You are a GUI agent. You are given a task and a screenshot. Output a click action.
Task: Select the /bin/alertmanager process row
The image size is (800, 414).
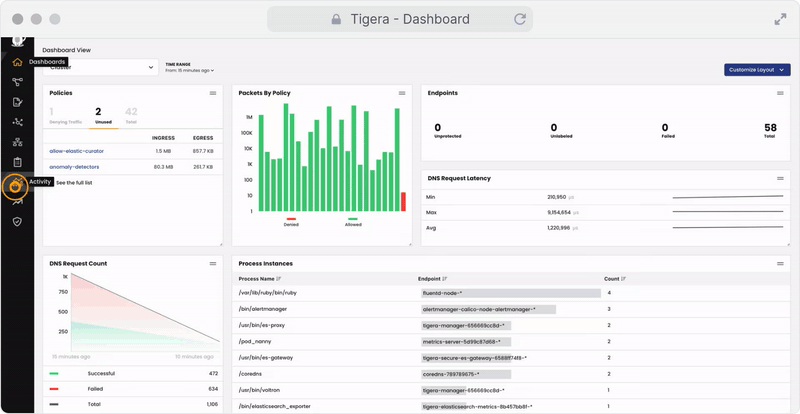tap(511, 309)
